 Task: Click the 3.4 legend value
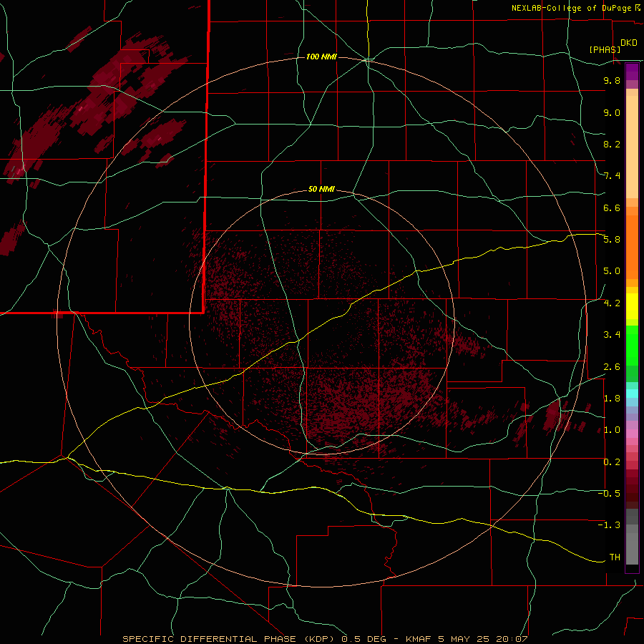tap(612, 335)
